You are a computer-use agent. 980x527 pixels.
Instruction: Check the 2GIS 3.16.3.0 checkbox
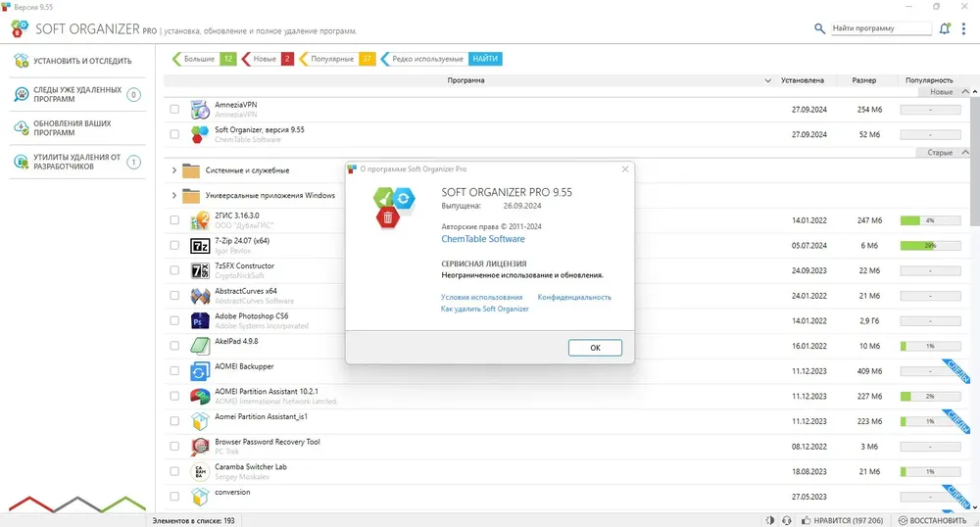coord(174,220)
